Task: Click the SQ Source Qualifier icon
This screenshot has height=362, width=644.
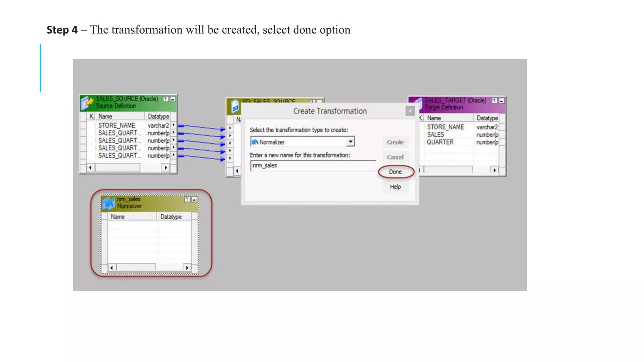Action: (x=235, y=107)
